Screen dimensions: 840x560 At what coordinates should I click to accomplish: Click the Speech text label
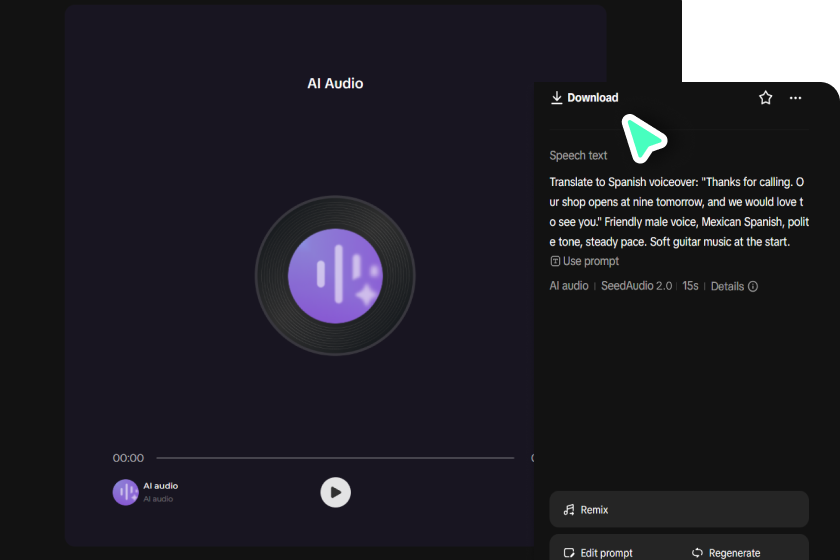click(x=578, y=155)
